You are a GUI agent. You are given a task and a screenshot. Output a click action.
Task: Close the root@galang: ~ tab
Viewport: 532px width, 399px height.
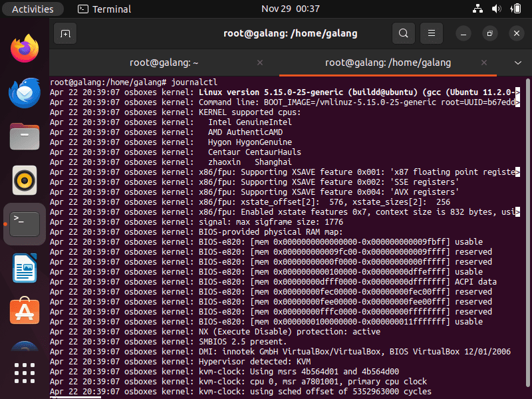260,63
